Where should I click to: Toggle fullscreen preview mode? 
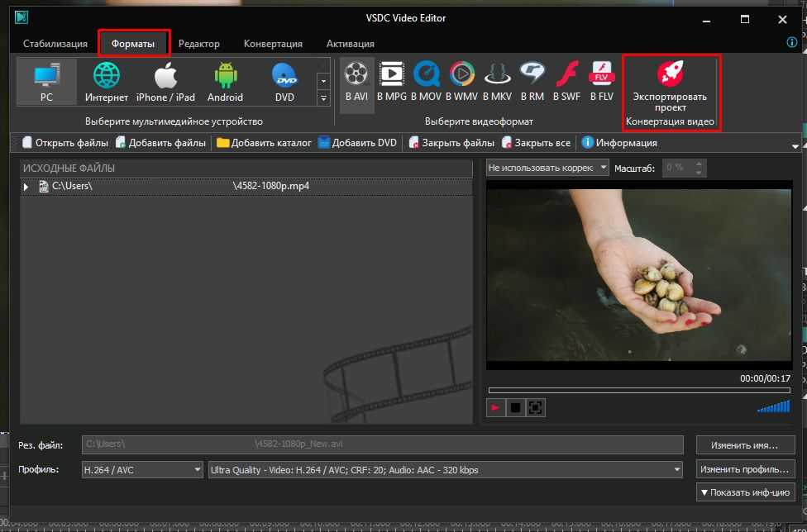535,408
